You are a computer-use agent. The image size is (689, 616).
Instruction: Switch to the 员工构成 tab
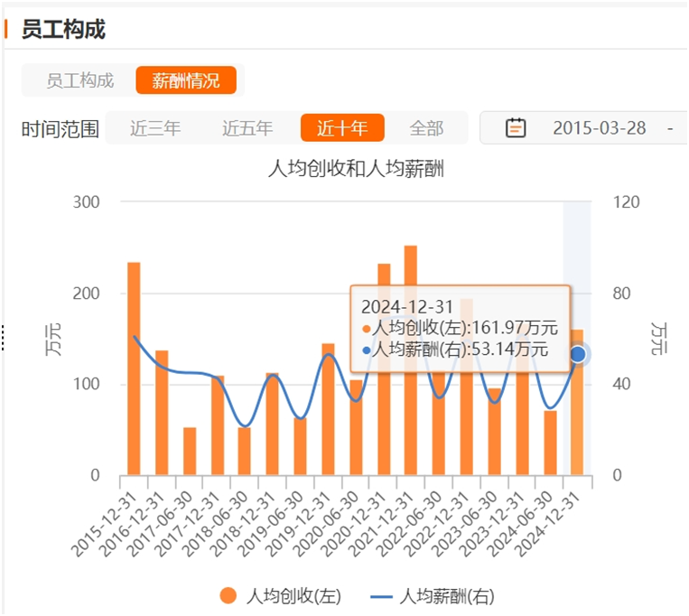[x=80, y=80]
